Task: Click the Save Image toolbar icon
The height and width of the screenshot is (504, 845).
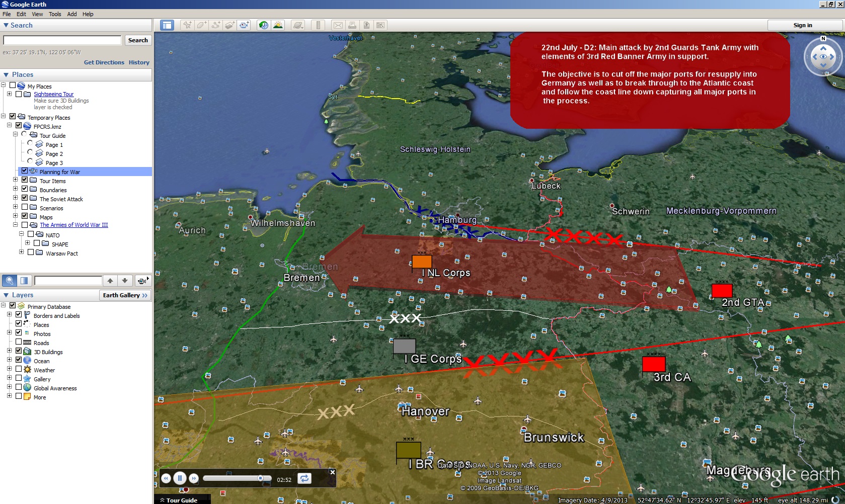Action: click(x=366, y=25)
